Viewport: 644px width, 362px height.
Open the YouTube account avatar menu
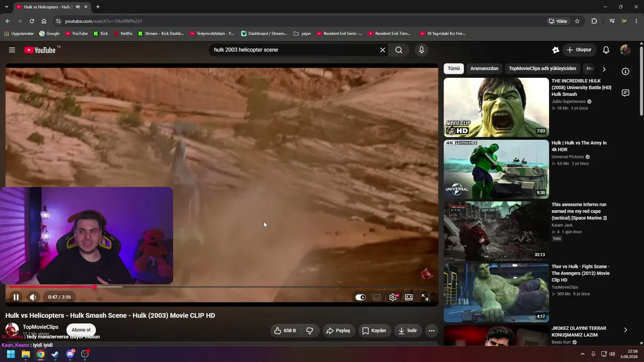[625, 50]
